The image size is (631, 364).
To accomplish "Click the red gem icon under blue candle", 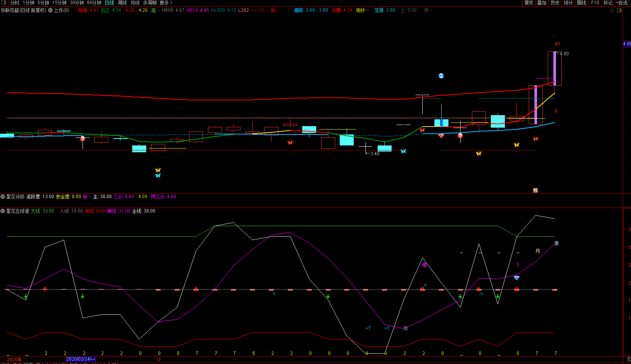I will tap(441, 136).
